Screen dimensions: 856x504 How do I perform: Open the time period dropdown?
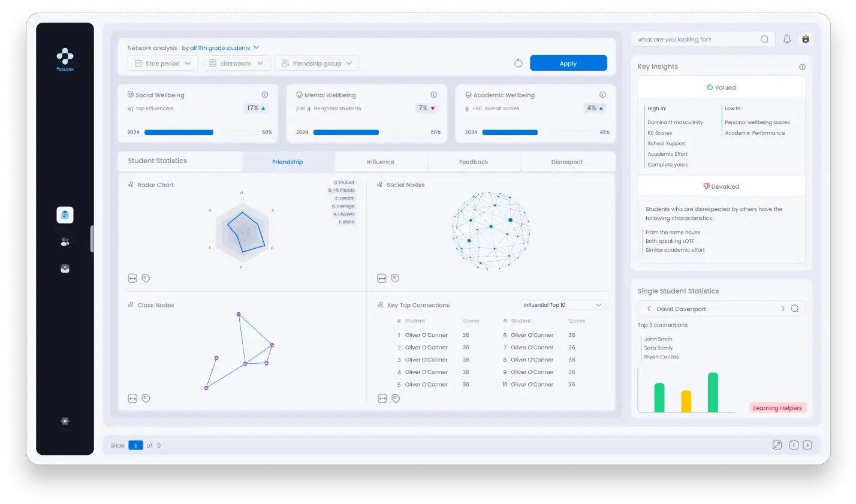click(x=163, y=64)
